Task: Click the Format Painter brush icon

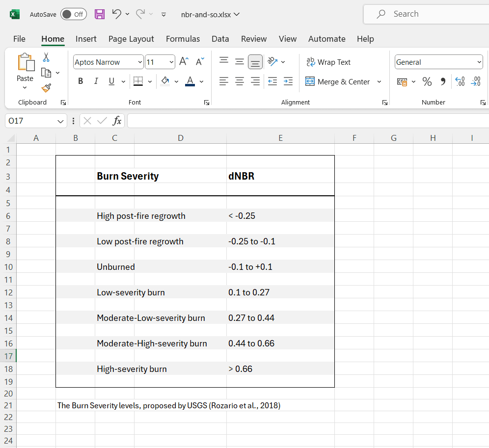Action: [46, 88]
